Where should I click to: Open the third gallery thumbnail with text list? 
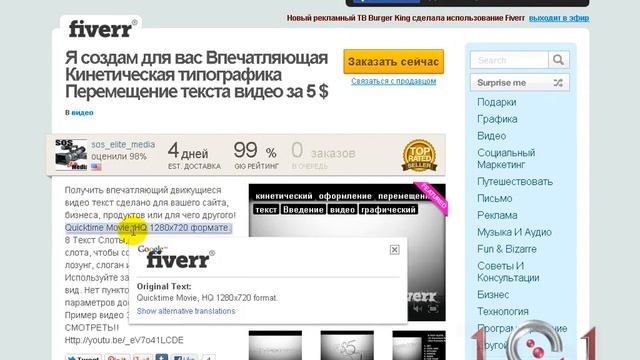coord(419,345)
